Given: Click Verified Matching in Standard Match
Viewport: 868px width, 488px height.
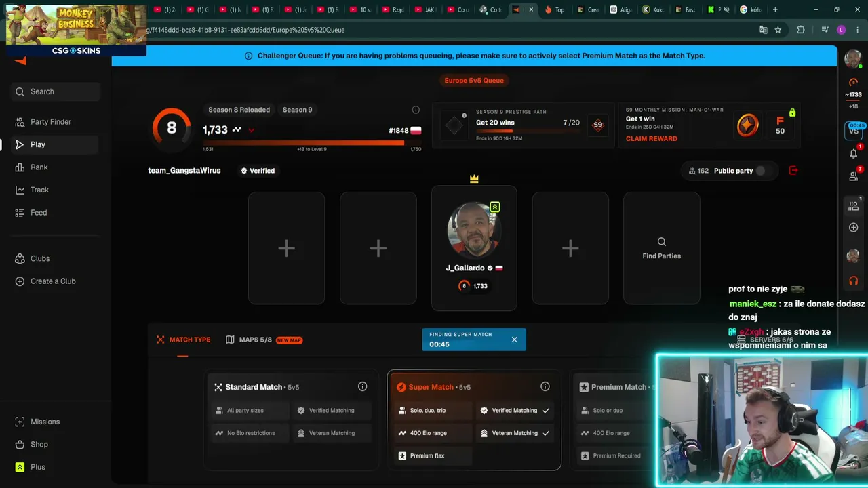Looking at the screenshot, I should point(332,410).
